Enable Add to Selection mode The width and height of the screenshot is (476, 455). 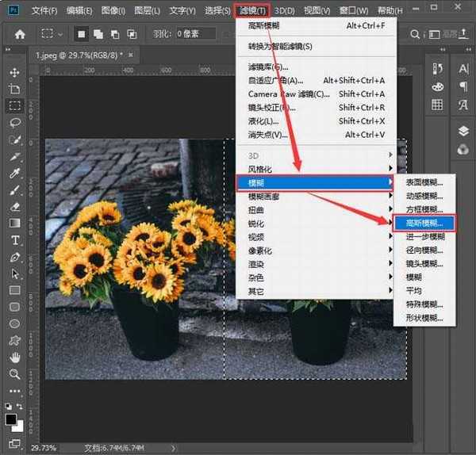pos(98,34)
